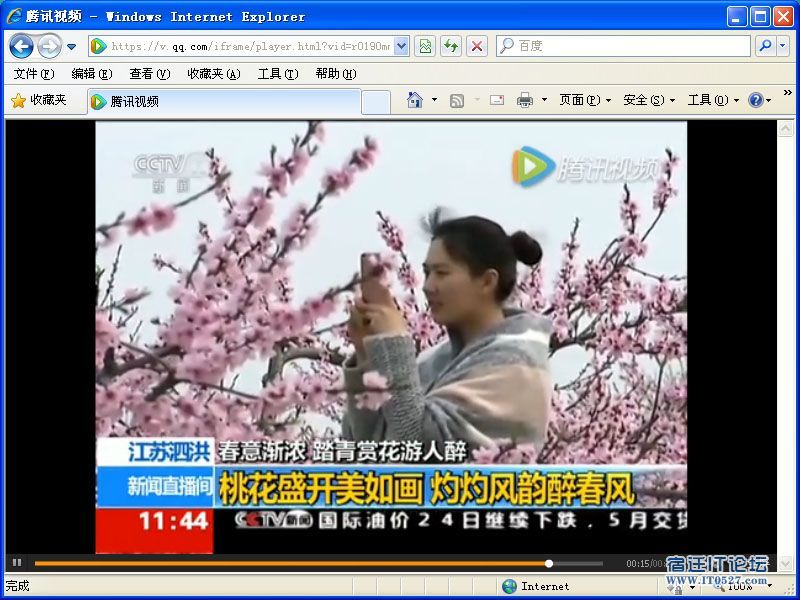Close the Internet Explorer window
800x600 pixels.
click(x=783, y=17)
